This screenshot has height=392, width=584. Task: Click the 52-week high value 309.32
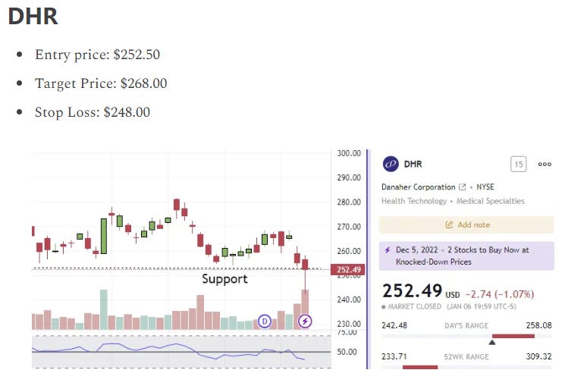coord(538,356)
